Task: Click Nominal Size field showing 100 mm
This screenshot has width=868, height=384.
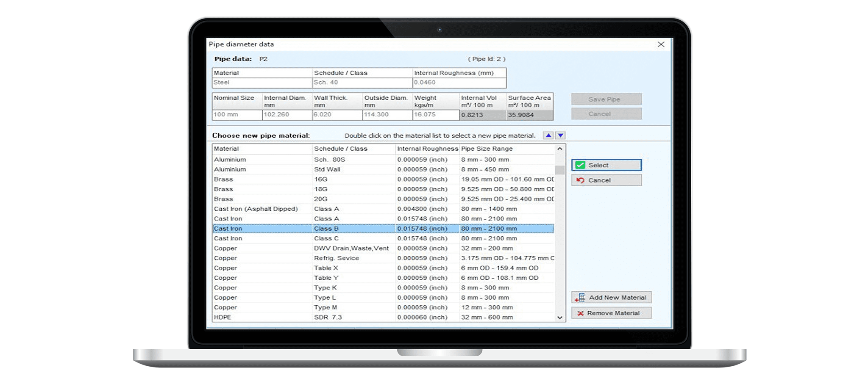Action: [x=237, y=115]
